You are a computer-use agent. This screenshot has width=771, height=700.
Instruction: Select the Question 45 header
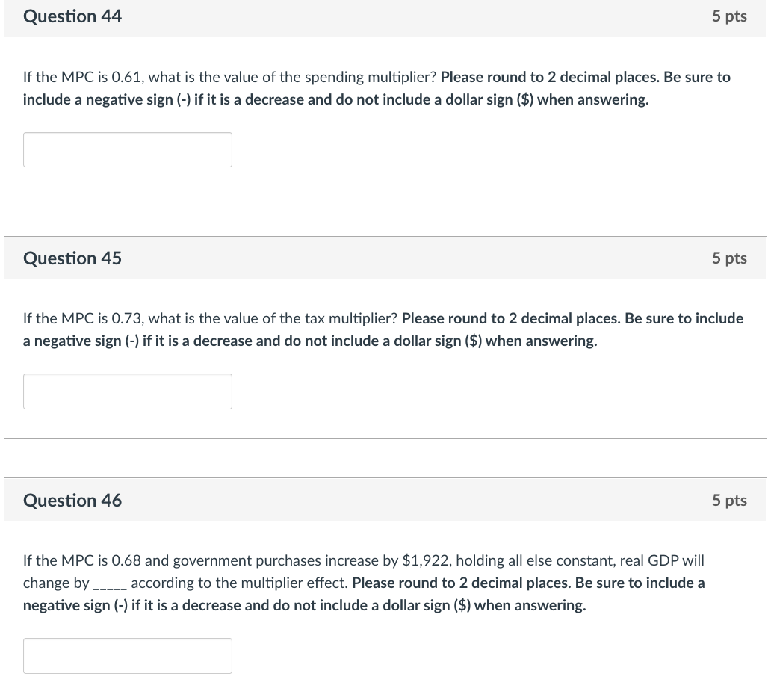(x=72, y=258)
